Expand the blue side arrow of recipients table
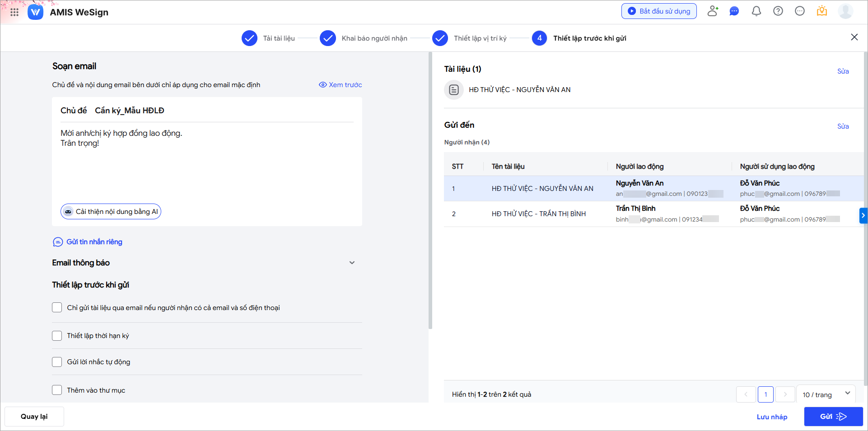This screenshot has width=868, height=431. (x=863, y=216)
